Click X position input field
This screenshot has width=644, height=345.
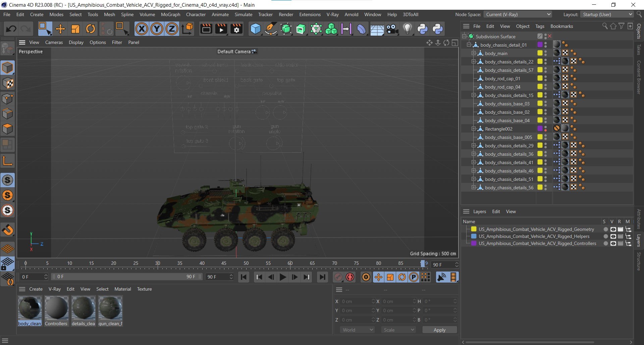[357, 301]
